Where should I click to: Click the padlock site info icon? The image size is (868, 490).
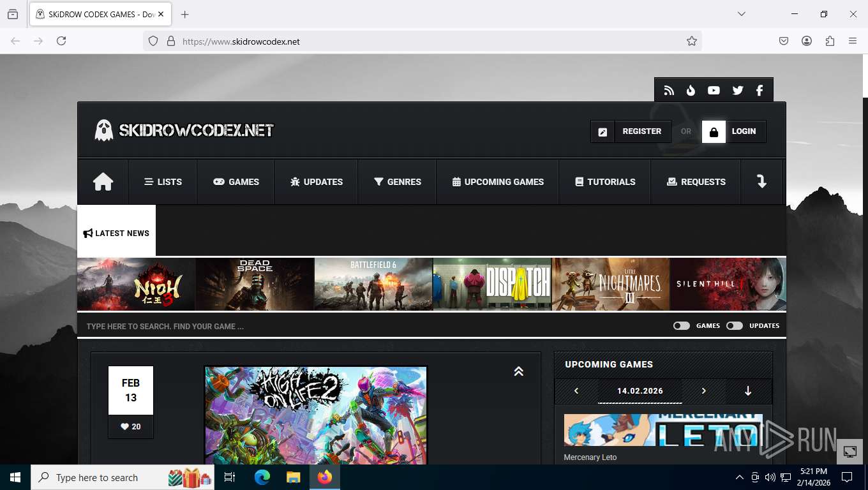(170, 41)
